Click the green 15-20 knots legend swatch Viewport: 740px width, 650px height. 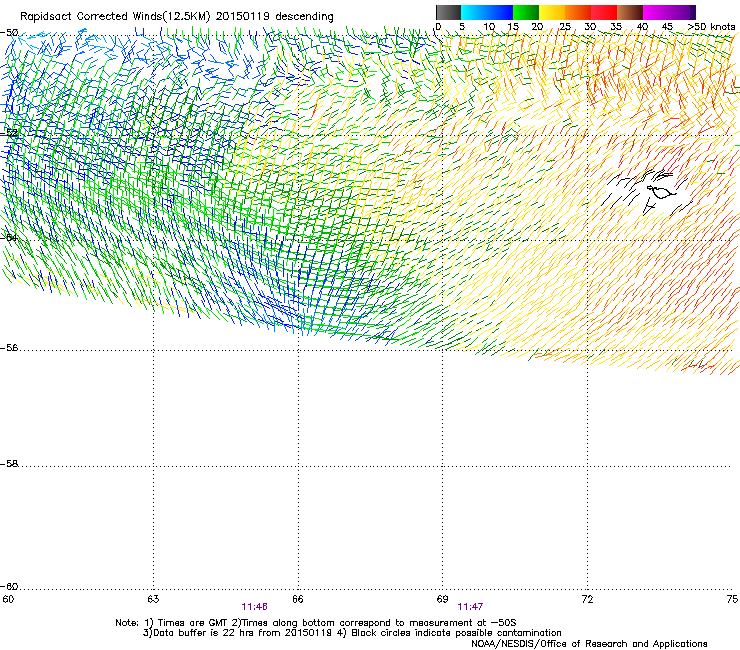pyautogui.click(x=526, y=12)
